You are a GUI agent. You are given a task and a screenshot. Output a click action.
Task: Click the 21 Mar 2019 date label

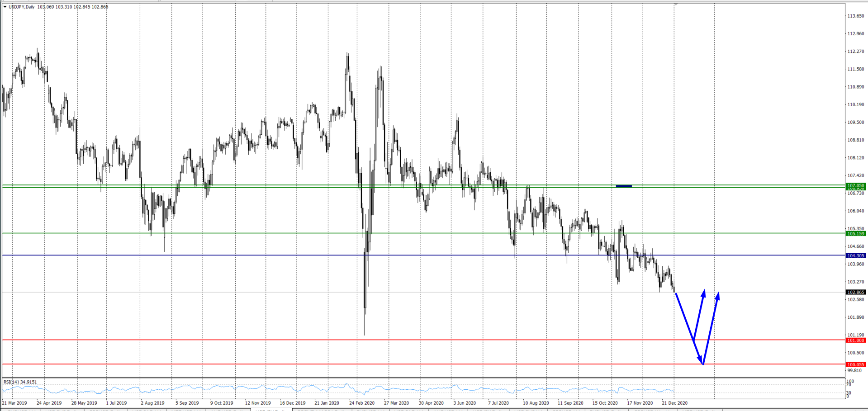click(x=14, y=403)
